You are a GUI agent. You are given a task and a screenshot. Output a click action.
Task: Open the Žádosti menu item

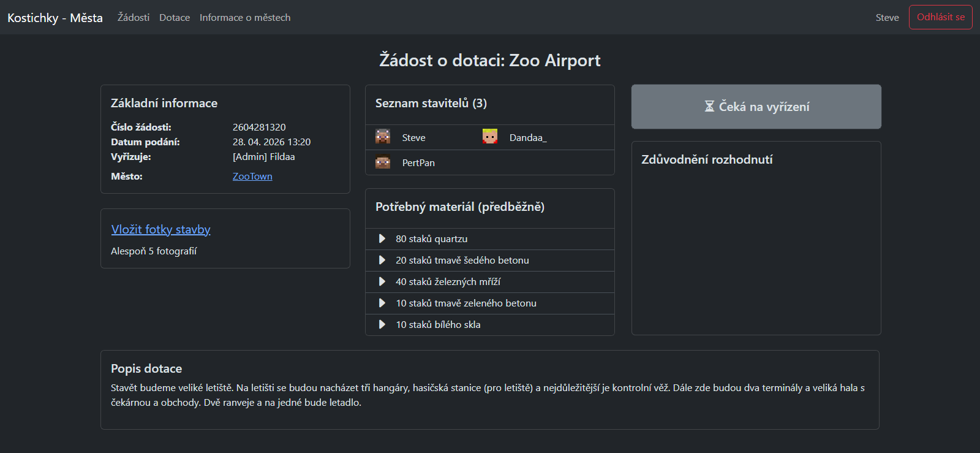(134, 17)
